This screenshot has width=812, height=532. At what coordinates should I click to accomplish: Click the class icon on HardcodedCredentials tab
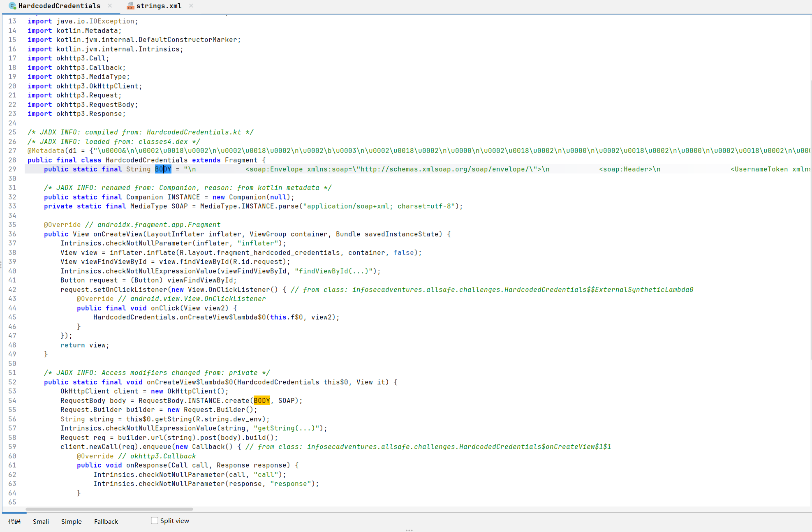click(13, 6)
